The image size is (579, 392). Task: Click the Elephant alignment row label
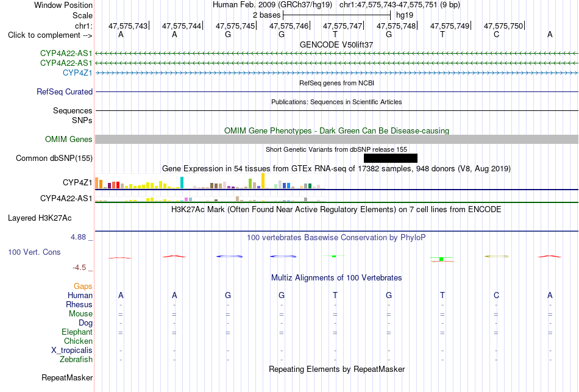click(77, 332)
